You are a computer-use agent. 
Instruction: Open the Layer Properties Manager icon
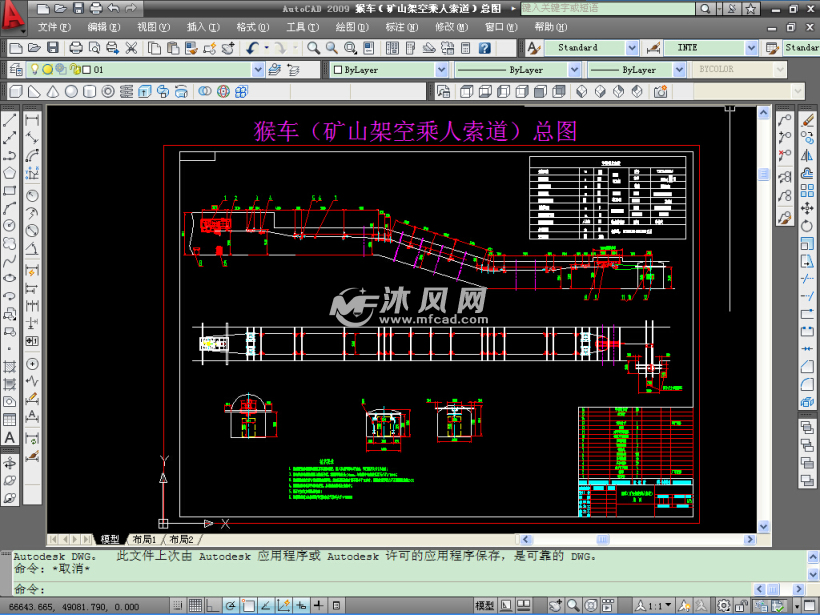click(x=17, y=70)
